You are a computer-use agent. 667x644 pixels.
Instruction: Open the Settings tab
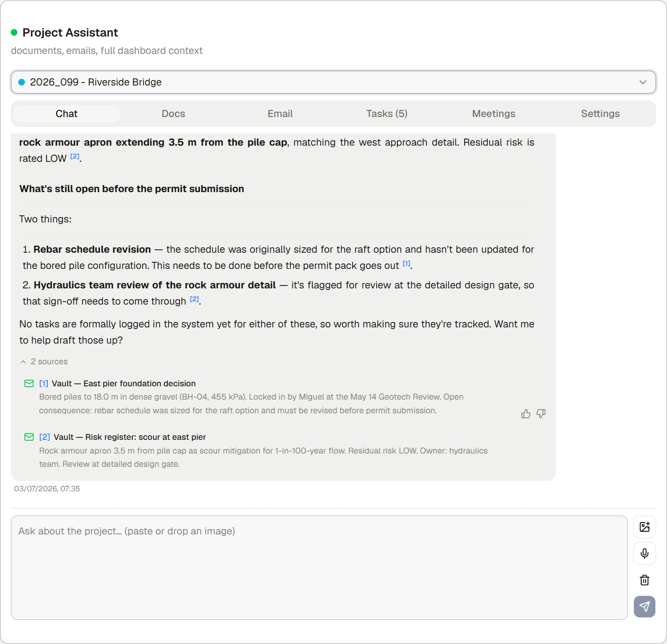coord(600,114)
